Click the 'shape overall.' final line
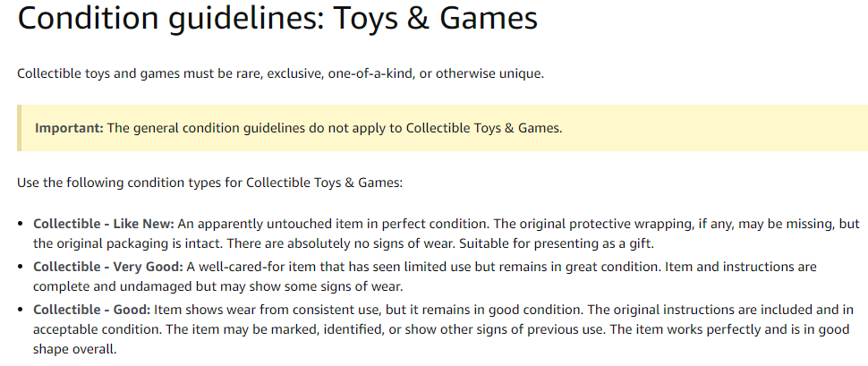This screenshot has height=366, width=868. coord(75,350)
